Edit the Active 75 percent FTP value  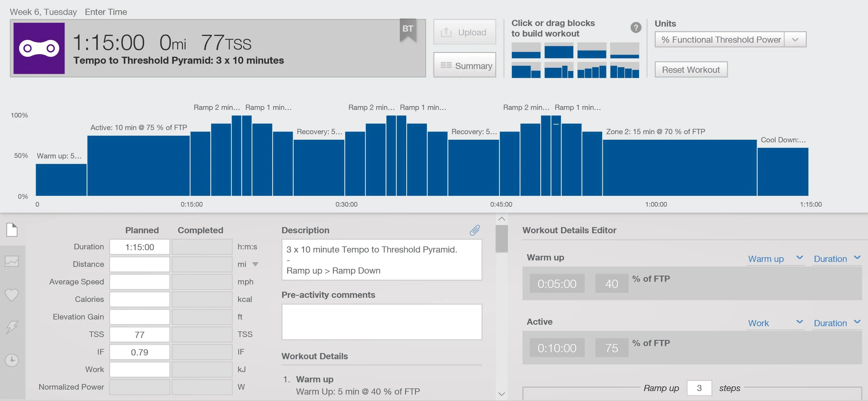(612, 348)
